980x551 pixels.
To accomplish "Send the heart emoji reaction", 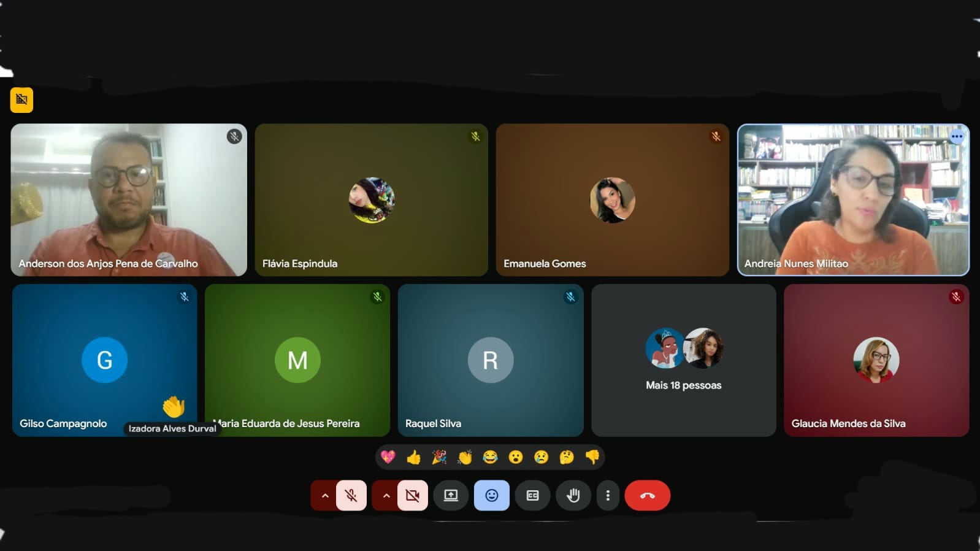I will [388, 457].
